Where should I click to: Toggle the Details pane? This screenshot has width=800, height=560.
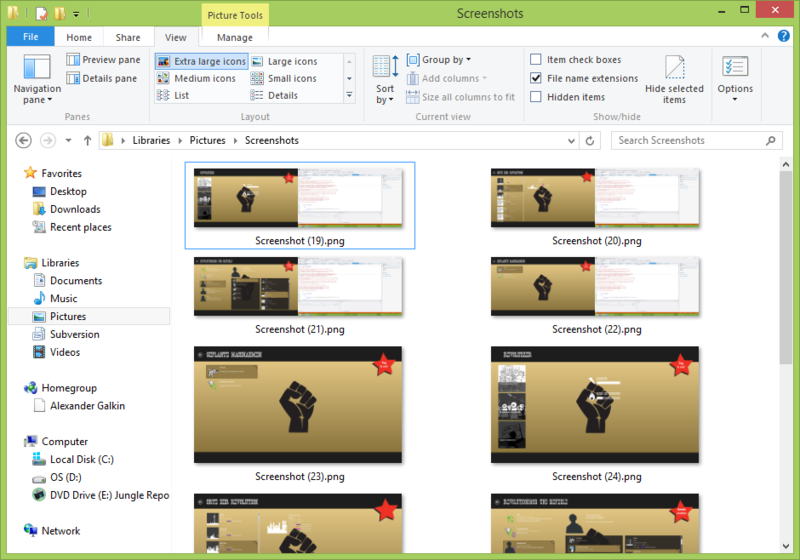click(102, 78)
